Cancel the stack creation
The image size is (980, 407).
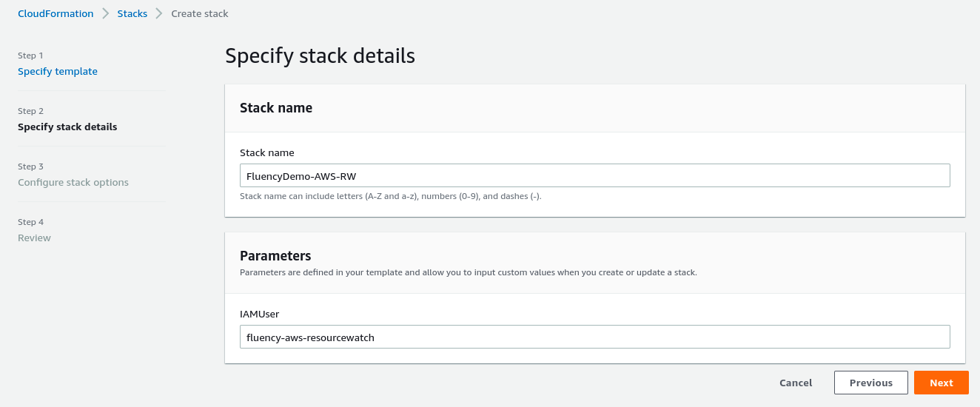[x=796, y=383]
